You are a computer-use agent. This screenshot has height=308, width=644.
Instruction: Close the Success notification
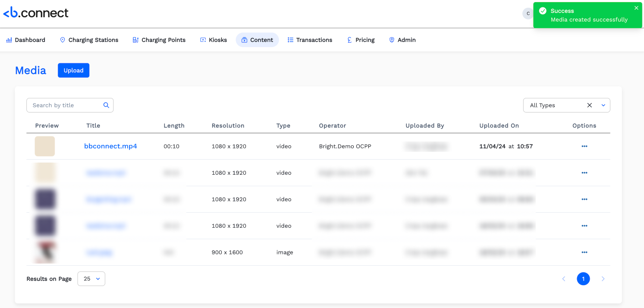[636, 8]
